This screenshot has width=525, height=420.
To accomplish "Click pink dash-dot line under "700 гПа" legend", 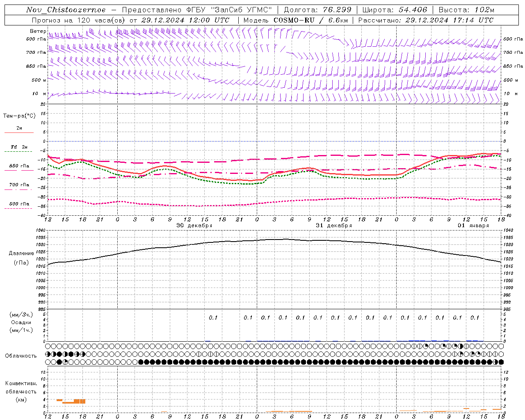I will pos(18,189).
